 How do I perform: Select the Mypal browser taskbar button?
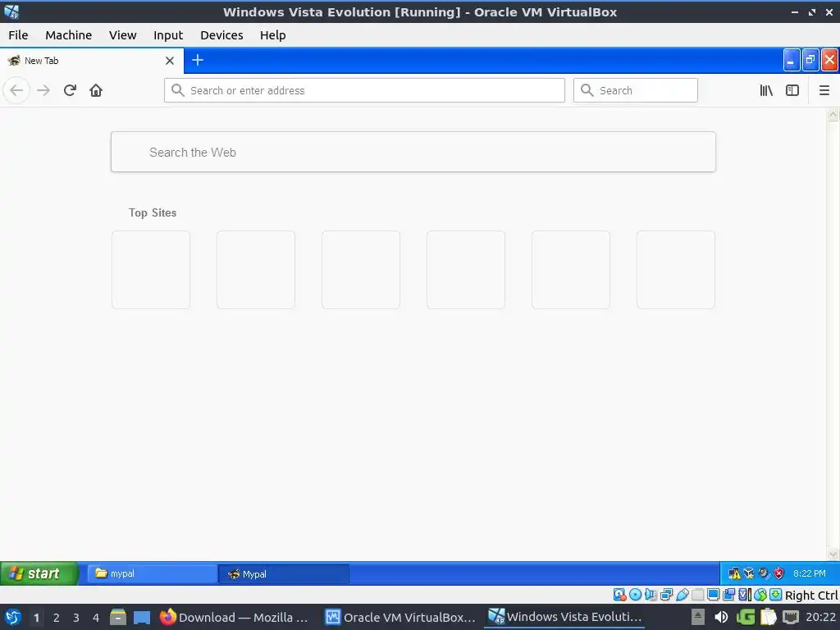click(x=284, y=573)
